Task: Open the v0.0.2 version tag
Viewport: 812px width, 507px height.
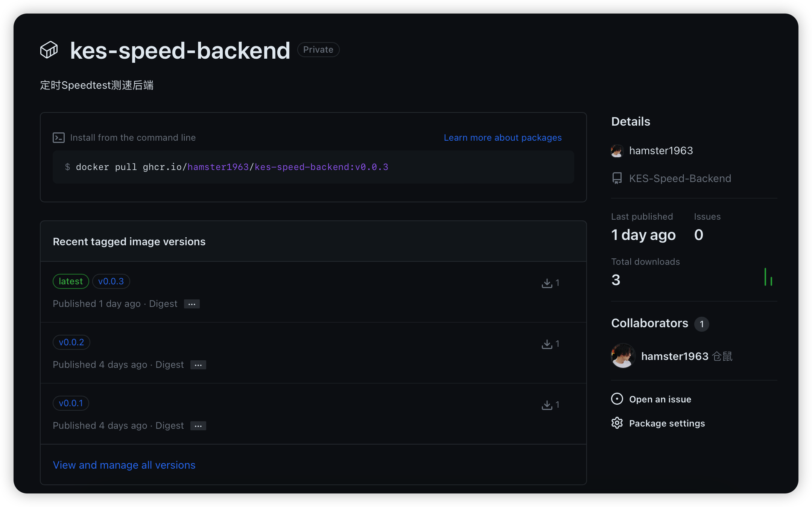Action: (x=71, y=342)
